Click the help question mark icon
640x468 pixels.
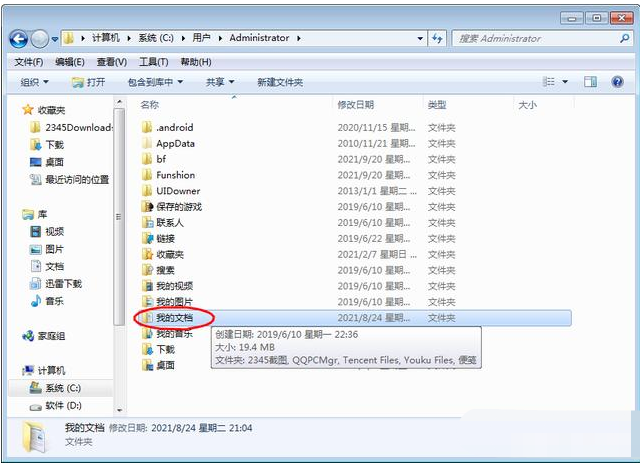[x=616, y=82]
